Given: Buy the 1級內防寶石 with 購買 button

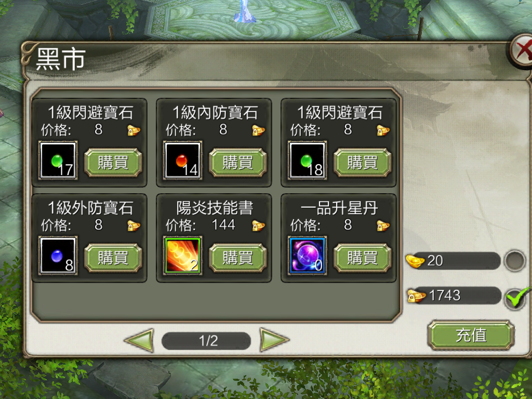Looking at the screenshot, I should 238,163.
